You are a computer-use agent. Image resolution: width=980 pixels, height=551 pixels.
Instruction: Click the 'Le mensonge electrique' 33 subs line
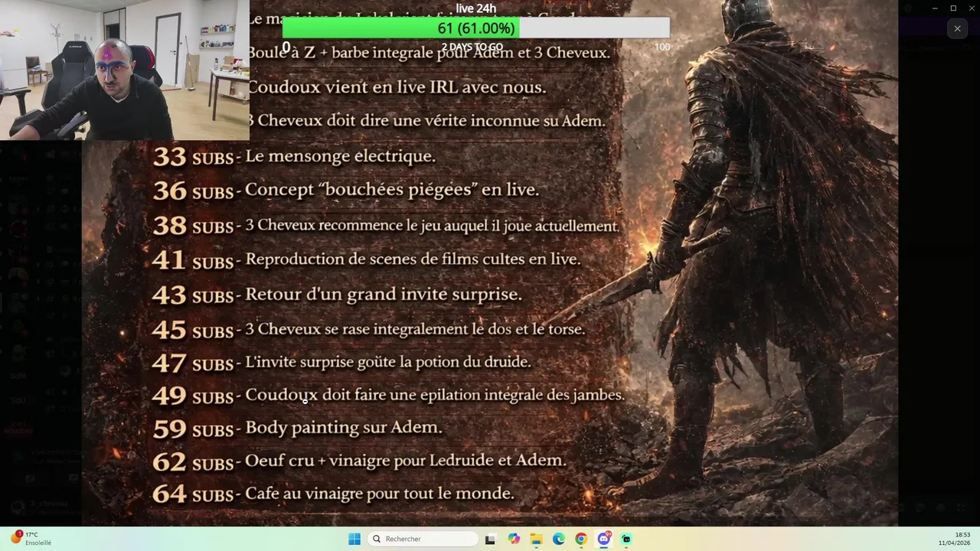tap(294, 156)
